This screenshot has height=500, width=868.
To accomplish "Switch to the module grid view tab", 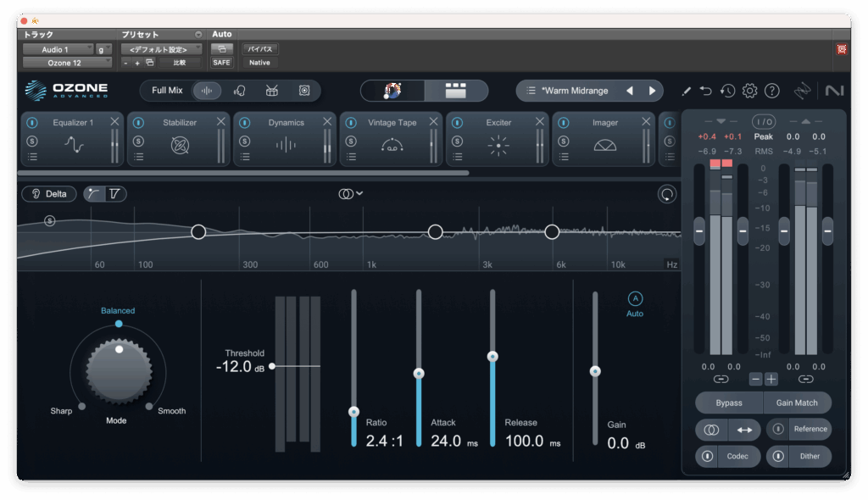I will (456, 91).
